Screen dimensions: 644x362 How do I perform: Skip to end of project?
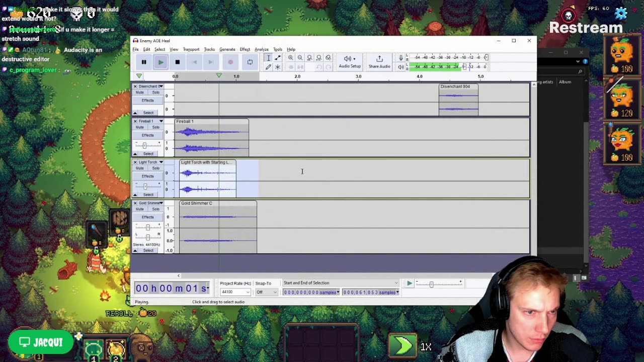pyautogui.click(x=211, y=62)
